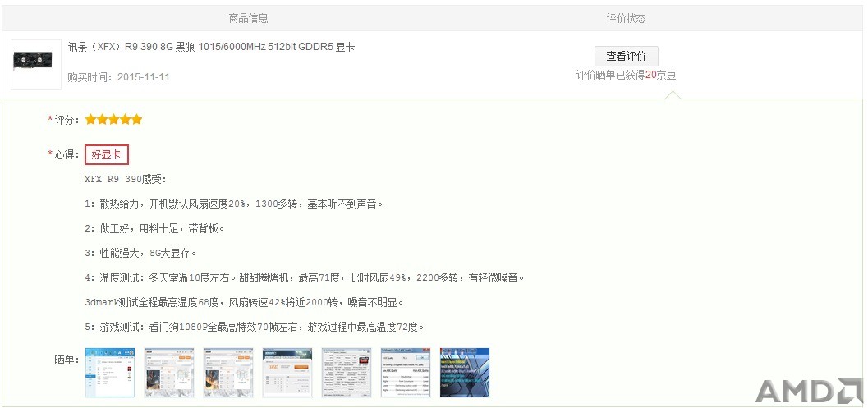
Task: Click the purchase date text 购买时间：2015-11-11
Action: click(x=118, y=77)
